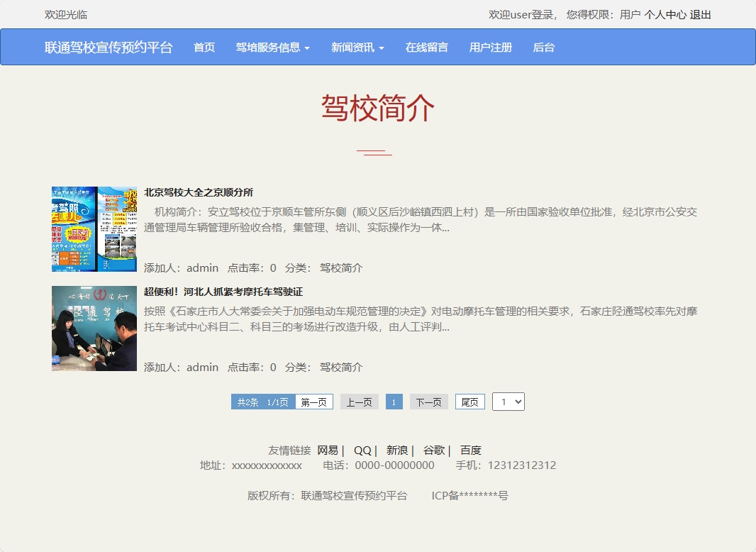The width and height of the screenshot is (756, 552).
Task: Select 在线留言 from the navigation bar
Action: [426, 47]
